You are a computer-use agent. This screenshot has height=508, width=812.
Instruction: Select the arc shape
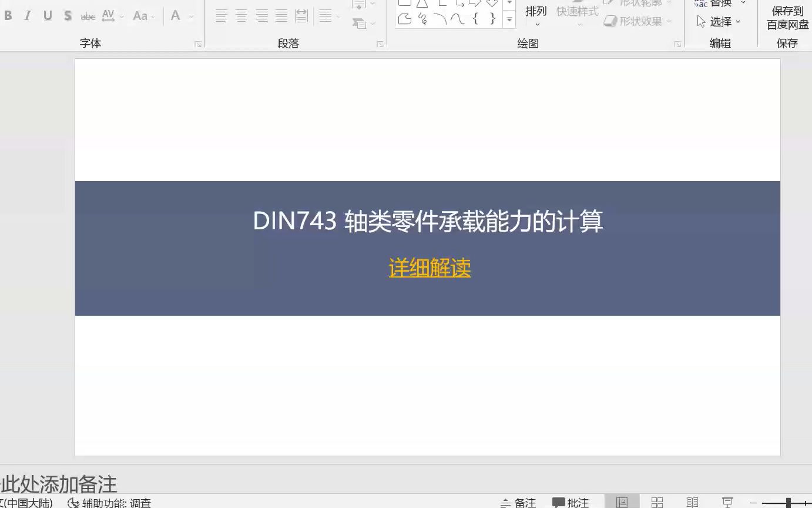(x=439, y=19)
